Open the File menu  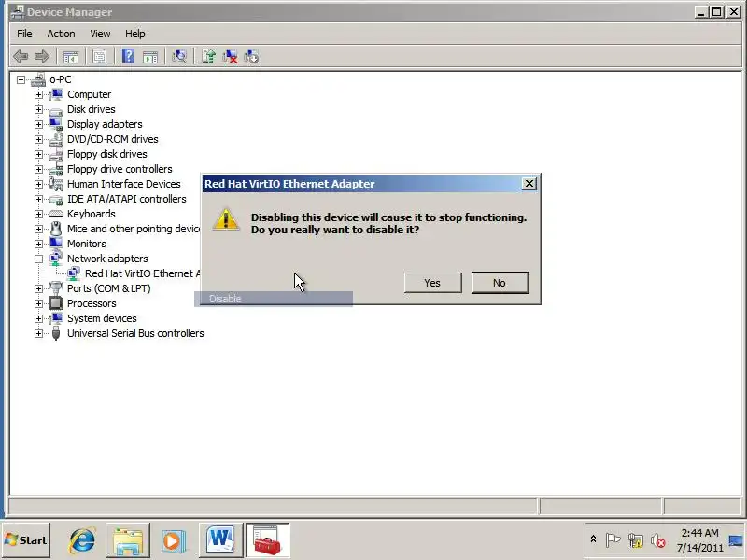tap(24, 34)
